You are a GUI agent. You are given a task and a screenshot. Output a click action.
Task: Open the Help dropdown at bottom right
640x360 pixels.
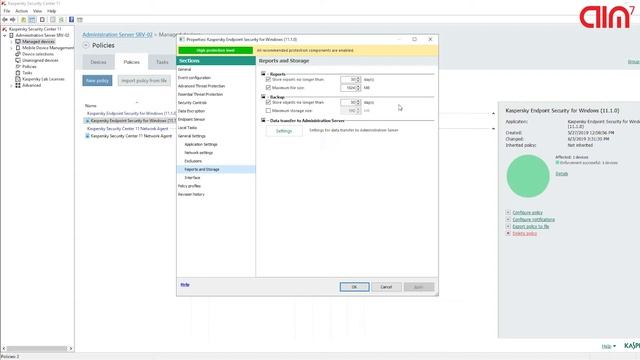point(609,346)
